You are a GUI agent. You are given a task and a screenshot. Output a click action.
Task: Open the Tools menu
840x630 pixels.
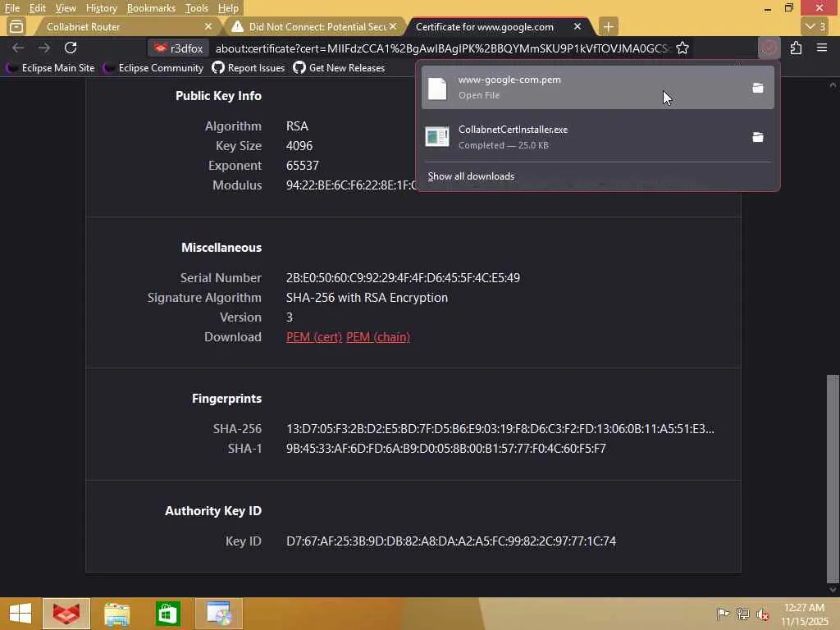click(x=197, y=8)
